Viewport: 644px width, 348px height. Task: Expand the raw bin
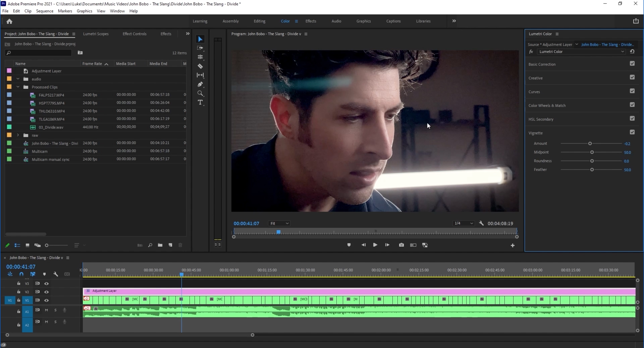18,135
